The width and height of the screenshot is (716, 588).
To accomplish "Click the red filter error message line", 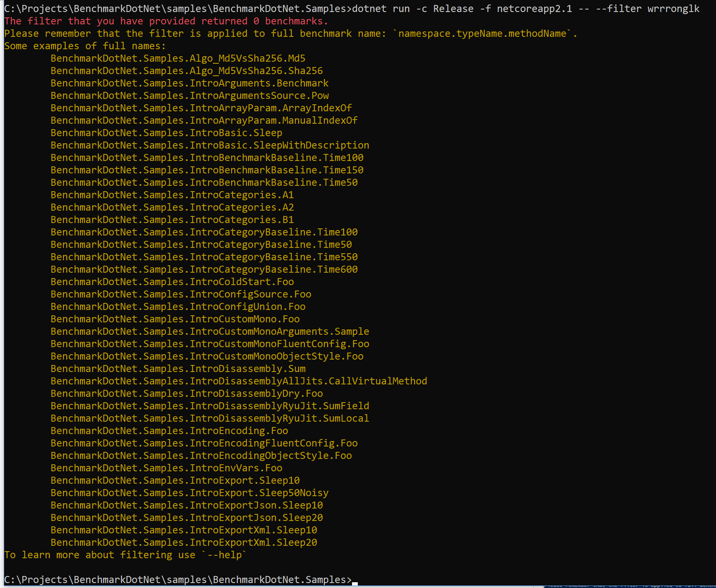I will click(x=166, y=21).
